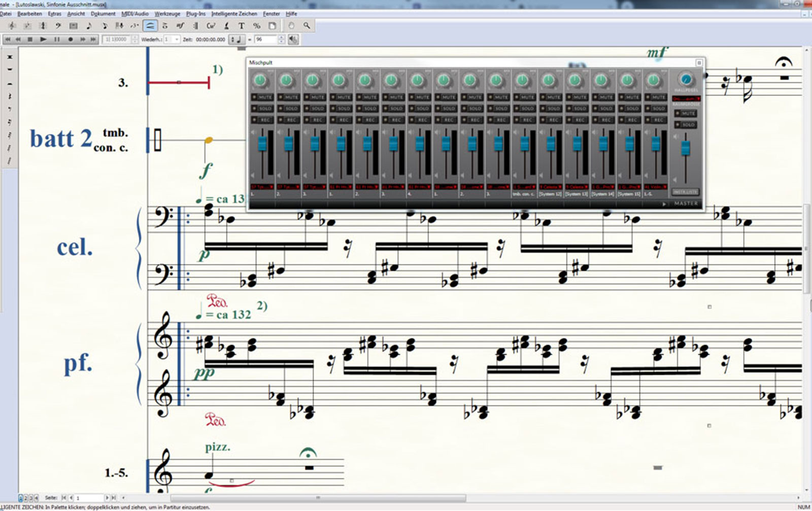
Task: Mute the tmb. con. c. mixer channel
Action: point(524,97)
